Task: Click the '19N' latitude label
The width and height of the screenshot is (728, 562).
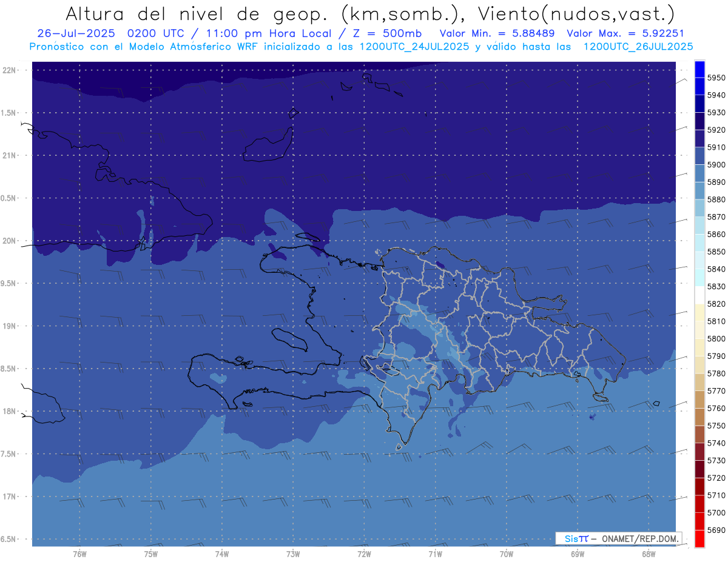Action: point(9,326)
